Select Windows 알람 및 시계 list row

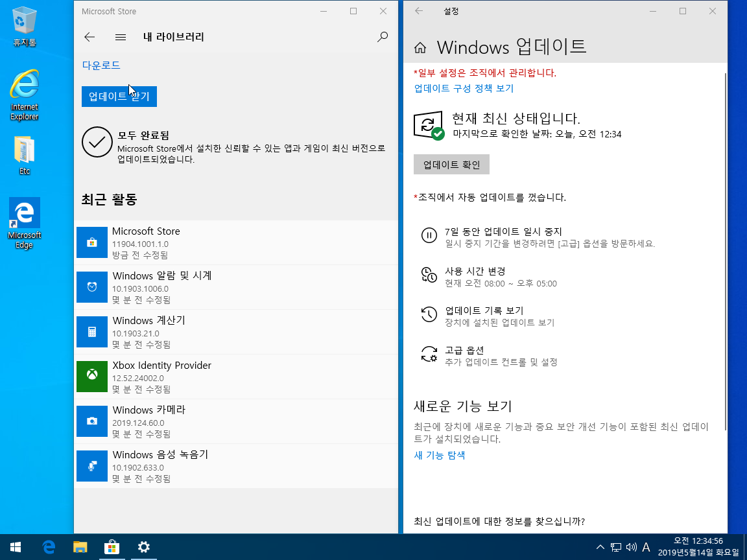pyautogui.click(x=236, y=287)
